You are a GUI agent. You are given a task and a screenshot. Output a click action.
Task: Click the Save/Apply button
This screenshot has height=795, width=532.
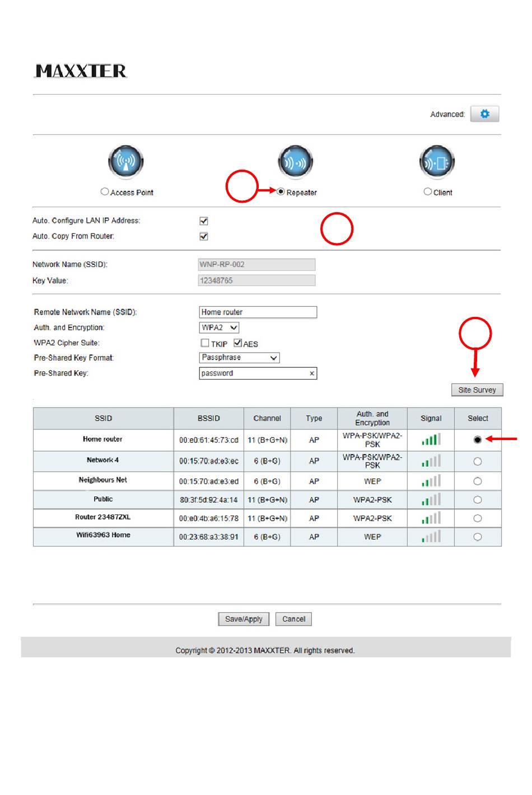(x=244, y=619)
